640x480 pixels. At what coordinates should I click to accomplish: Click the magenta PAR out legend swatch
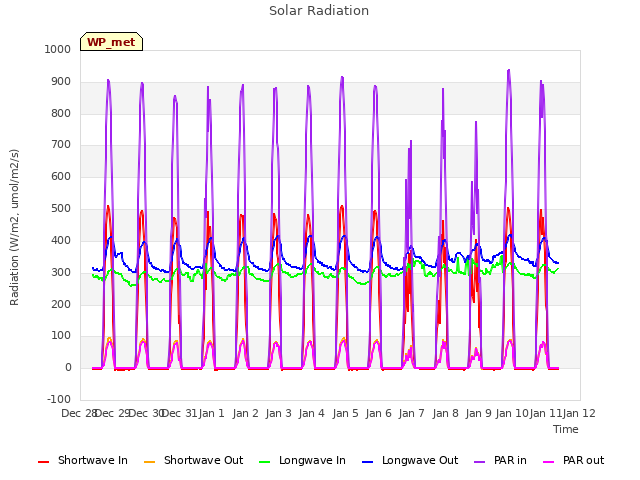(549, 462)
